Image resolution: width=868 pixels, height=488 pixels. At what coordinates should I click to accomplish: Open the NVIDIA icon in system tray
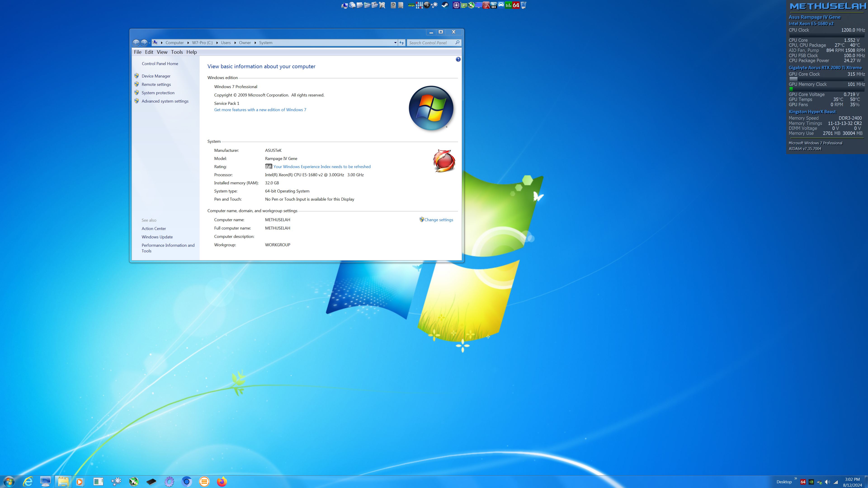[811, 482]
